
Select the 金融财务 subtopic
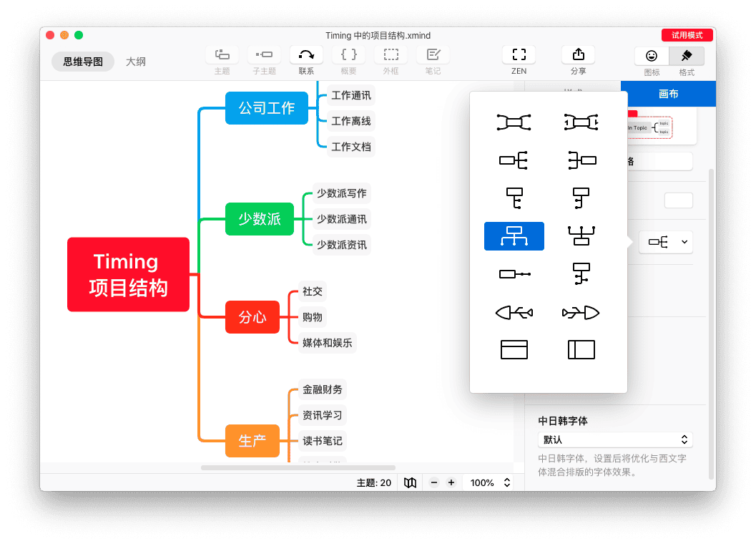(323, 389)
